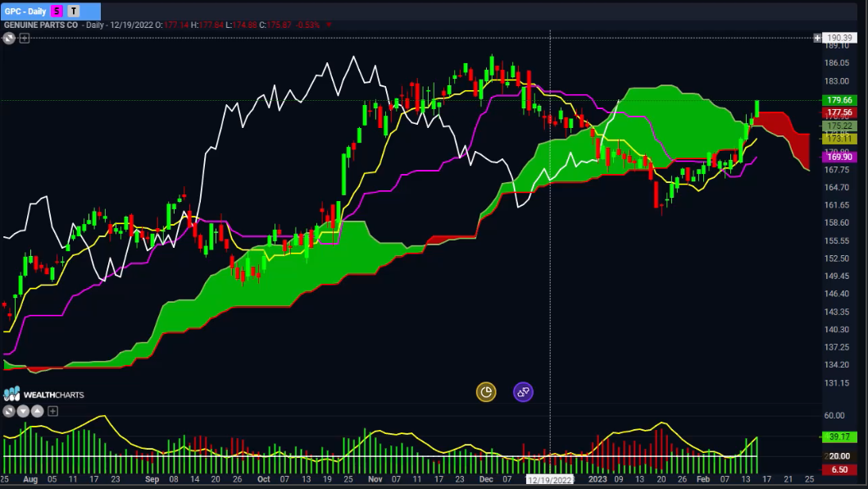
Task: Click the -0.53% change value
Action: tap(308, 25)
